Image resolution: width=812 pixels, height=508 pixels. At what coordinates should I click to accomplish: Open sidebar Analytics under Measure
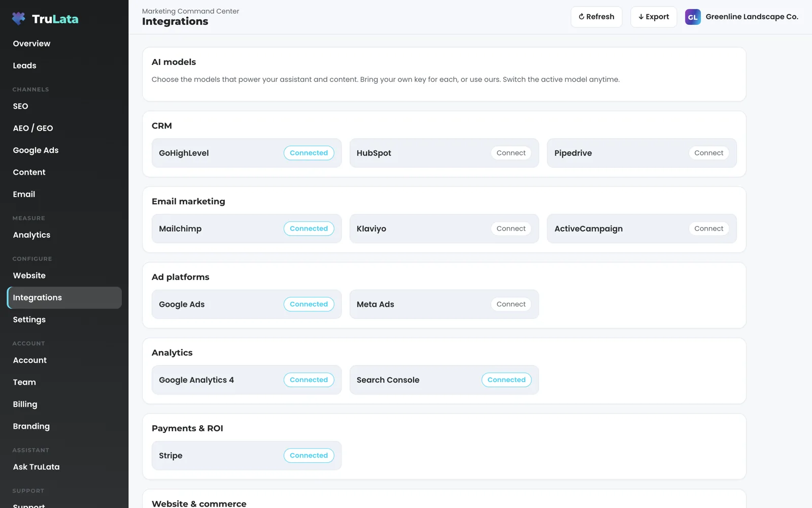[x=64, y=235]
